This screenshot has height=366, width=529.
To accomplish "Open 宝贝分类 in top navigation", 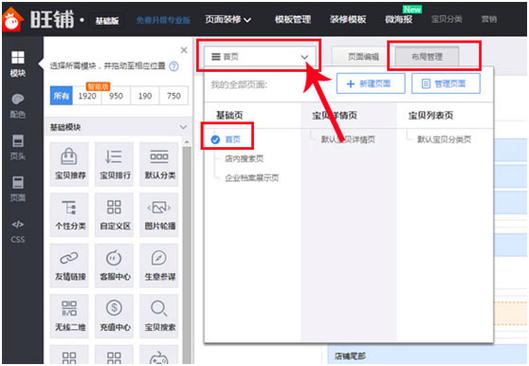I will pyautogui.click(x=447, y=20).
